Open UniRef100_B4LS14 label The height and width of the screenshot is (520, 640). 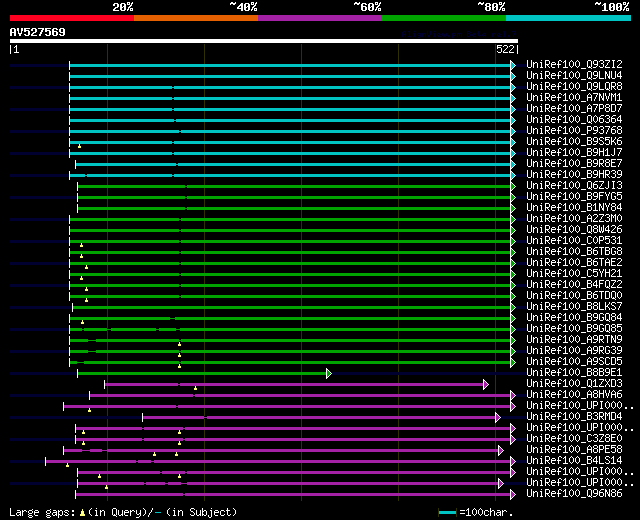click(574, 461)
